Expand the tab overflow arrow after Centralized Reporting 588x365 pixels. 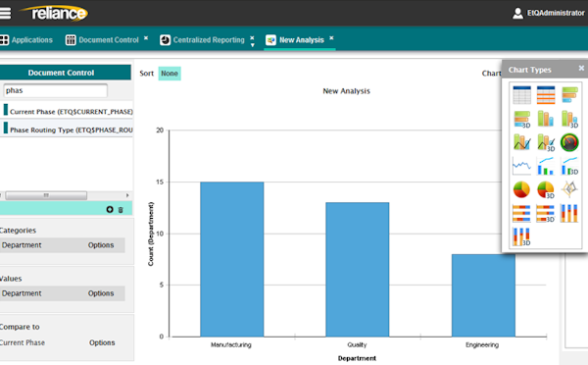click(253, 45)
